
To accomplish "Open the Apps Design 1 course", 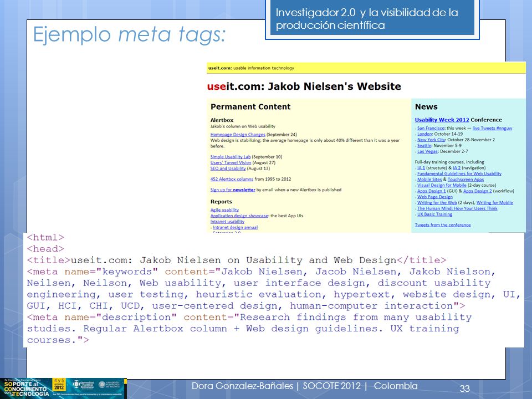I will 432,191.
